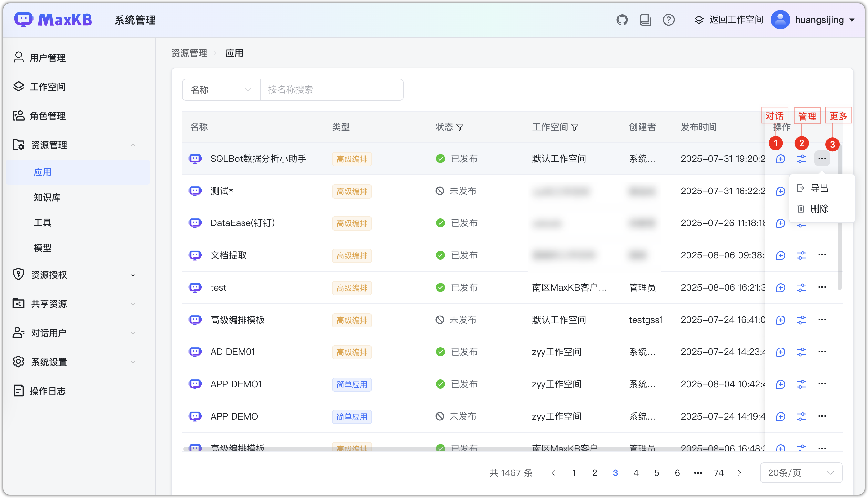Click the 简单应用 tag in APP DEMO row
The height and width of the screenshot is (498, 868).
(352, 417)
